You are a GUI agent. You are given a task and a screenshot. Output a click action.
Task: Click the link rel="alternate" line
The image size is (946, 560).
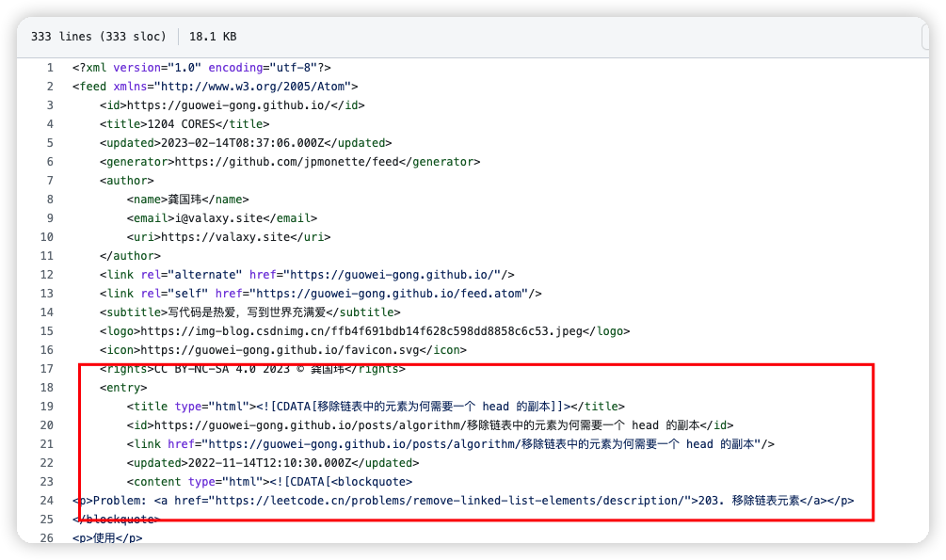click(x=307, y=275)
